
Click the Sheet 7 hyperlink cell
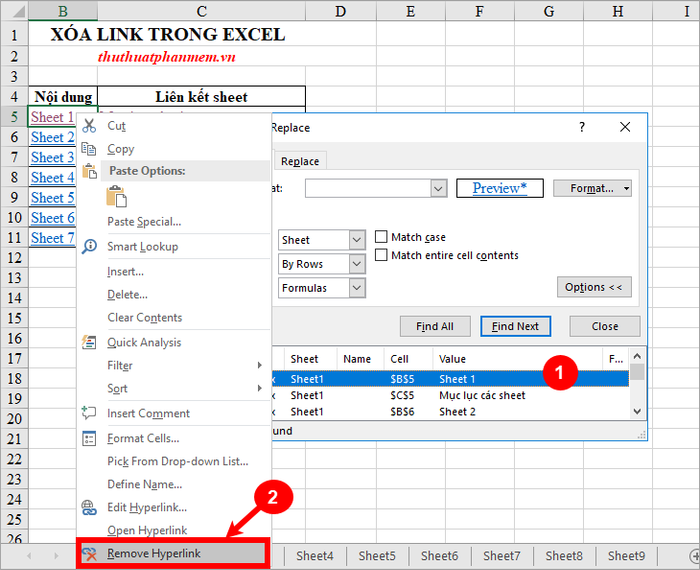[x=52, y=238]
